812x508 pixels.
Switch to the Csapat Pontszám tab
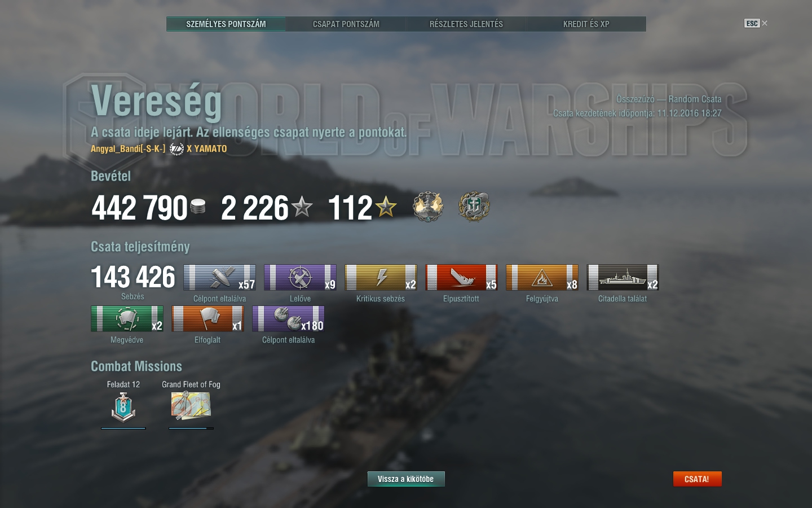click(346, 24)
